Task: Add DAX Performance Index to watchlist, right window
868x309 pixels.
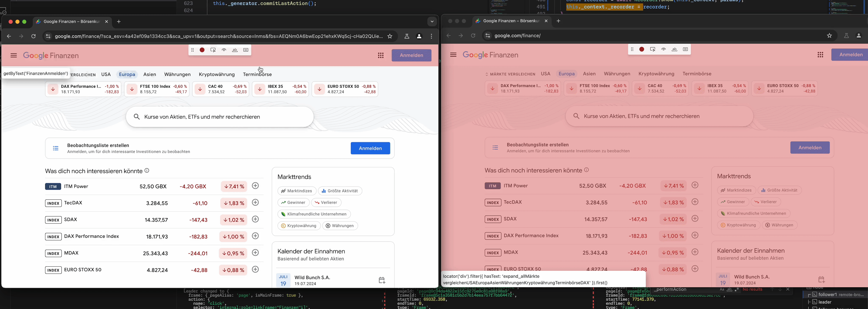Action: (695, 235)
